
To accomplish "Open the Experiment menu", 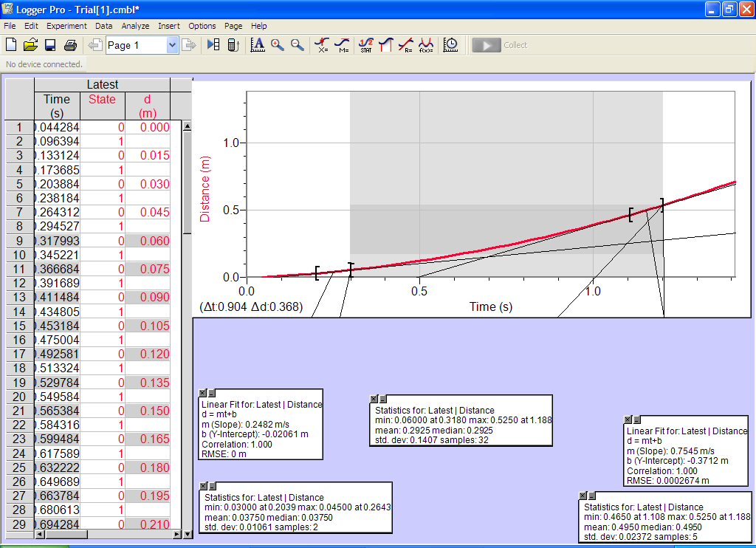I will [66, 26].
